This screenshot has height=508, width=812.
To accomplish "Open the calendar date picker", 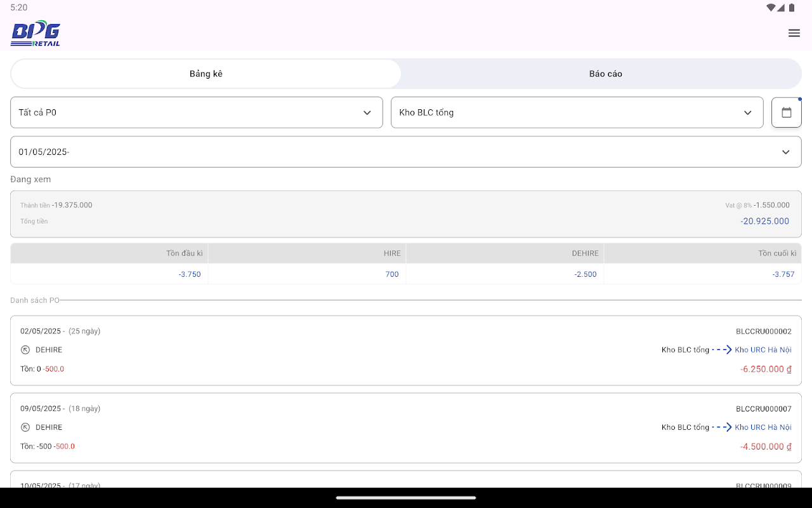I will [x=787, y=112].
